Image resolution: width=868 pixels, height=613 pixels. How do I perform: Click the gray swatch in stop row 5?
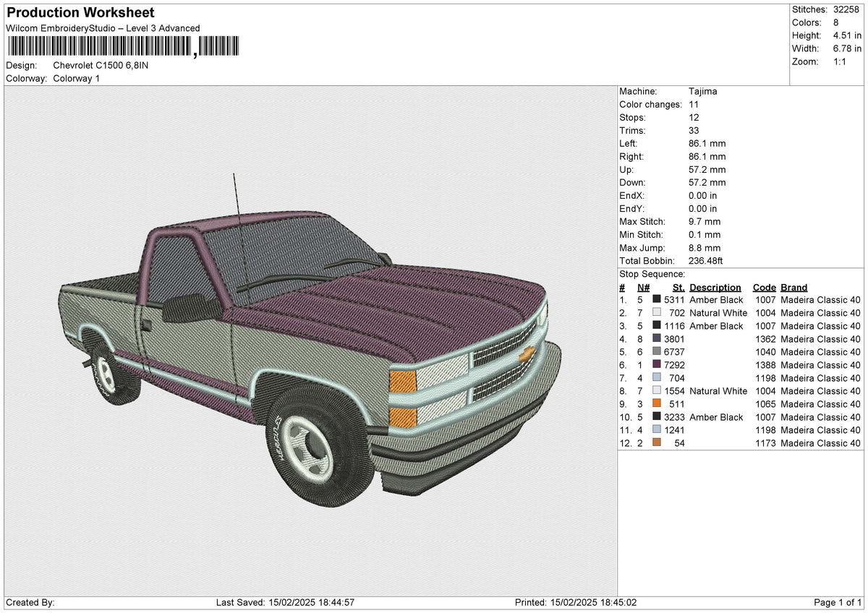tap(657, 352)
